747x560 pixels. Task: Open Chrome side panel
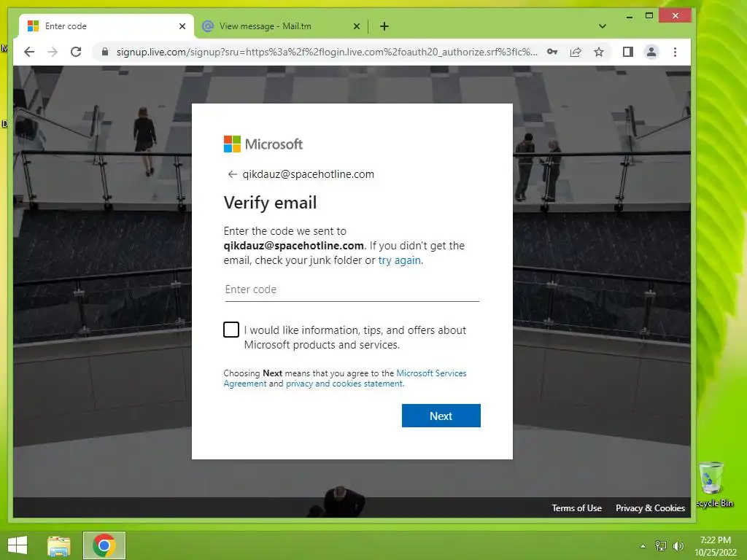click(628, 52)
